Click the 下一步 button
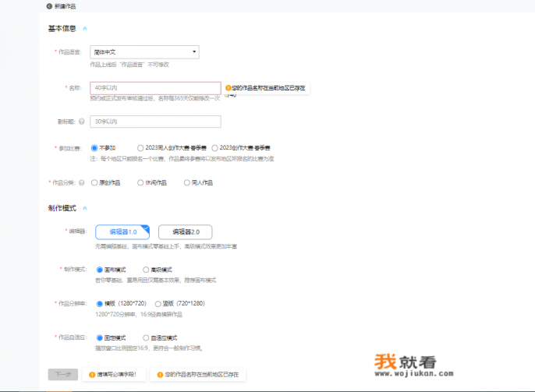The width and height of the screenshot is (535, 392). (x=62, y=374)
